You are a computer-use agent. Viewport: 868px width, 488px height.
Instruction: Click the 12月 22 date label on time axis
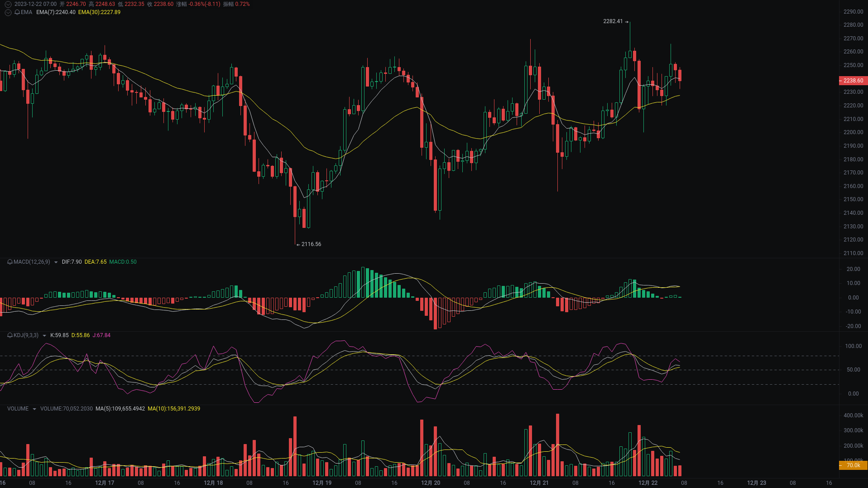pos(648,483)
